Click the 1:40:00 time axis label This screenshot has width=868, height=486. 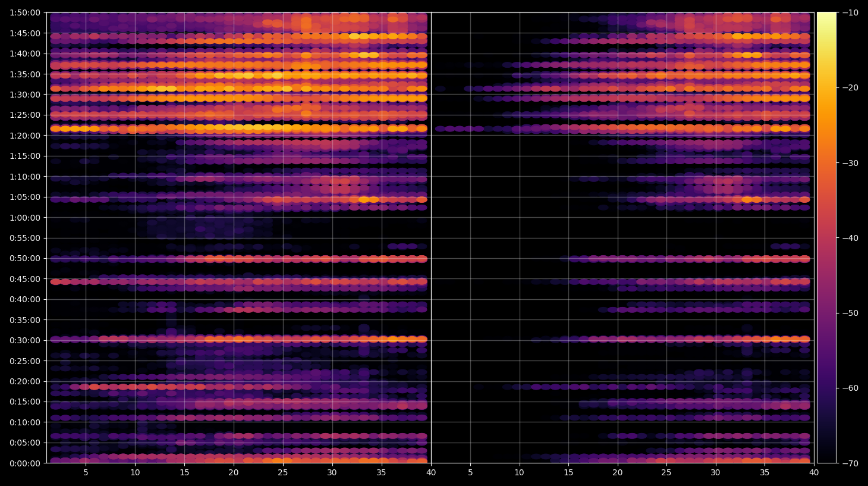point(25,54)
